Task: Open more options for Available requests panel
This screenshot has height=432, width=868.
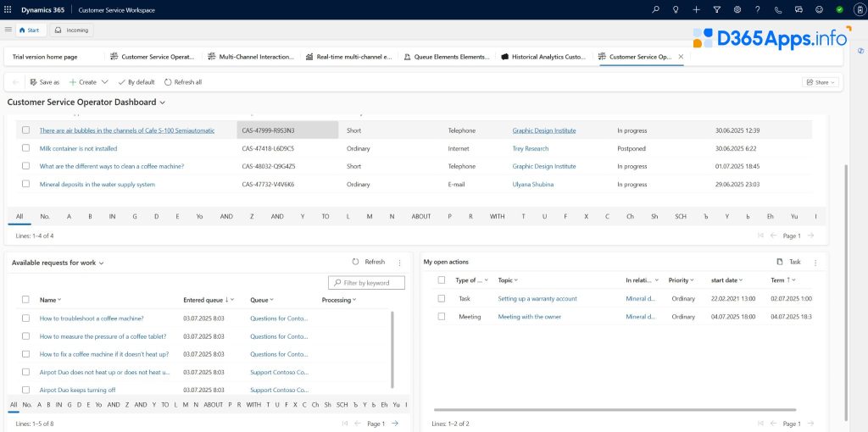Action: coord(400,263)
